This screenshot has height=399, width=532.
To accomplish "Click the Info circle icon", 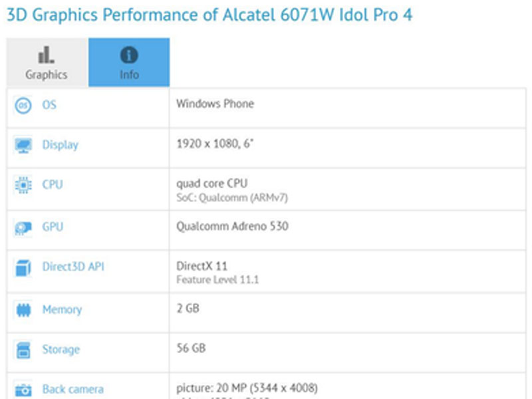I will click(x=129, y=55).
